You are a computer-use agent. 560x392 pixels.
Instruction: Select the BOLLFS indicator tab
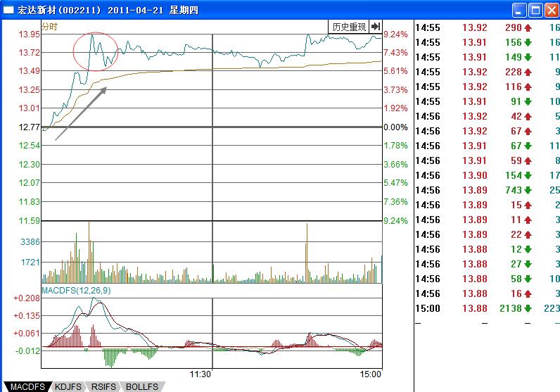coord(142,386)
